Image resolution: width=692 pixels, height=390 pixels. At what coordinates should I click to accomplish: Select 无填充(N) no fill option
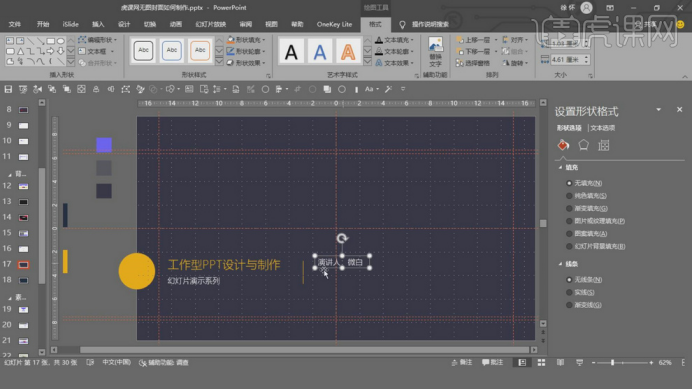coord(584,183)
